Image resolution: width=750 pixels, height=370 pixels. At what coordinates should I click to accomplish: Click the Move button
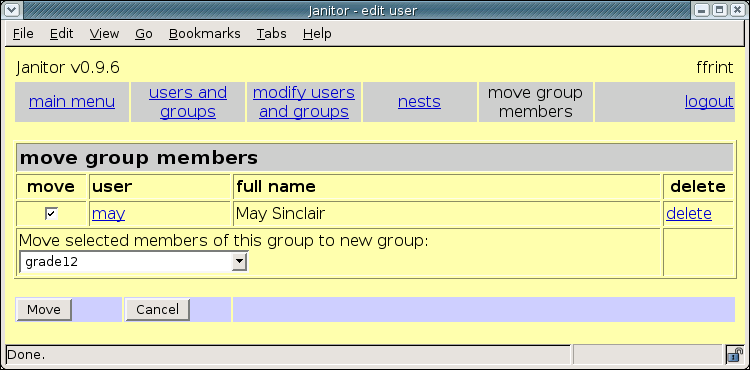[x=44, y=310]
